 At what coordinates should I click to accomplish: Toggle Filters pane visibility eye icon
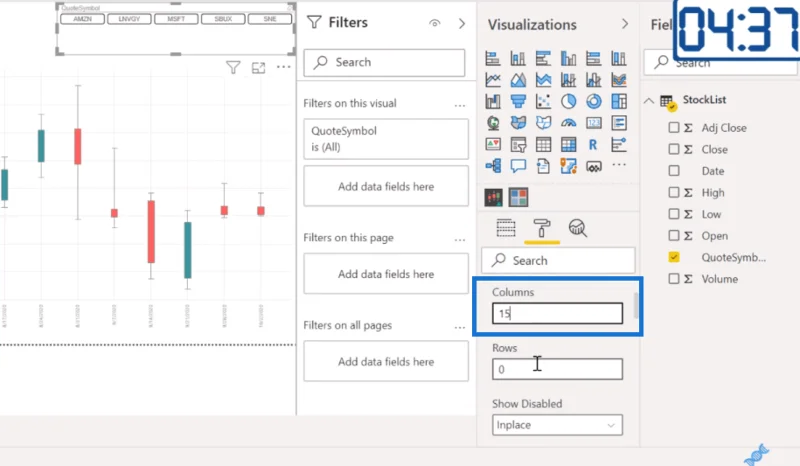pos(435,23)
